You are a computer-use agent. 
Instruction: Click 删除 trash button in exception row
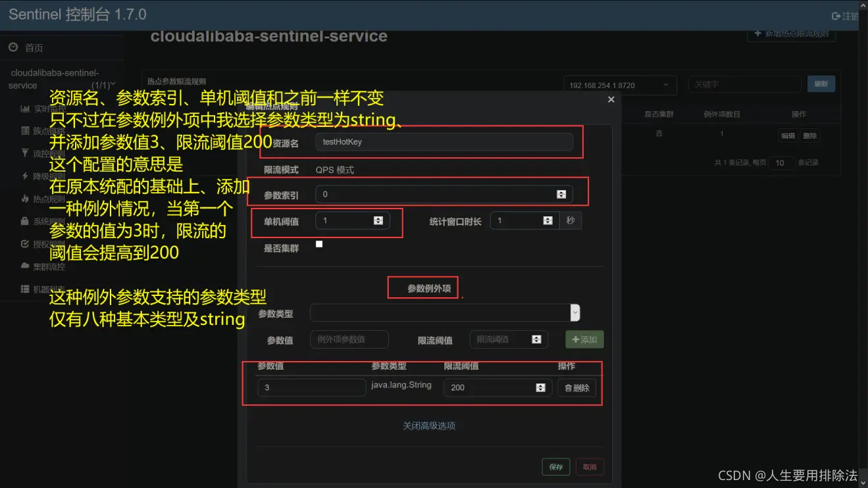pos(577,387)
